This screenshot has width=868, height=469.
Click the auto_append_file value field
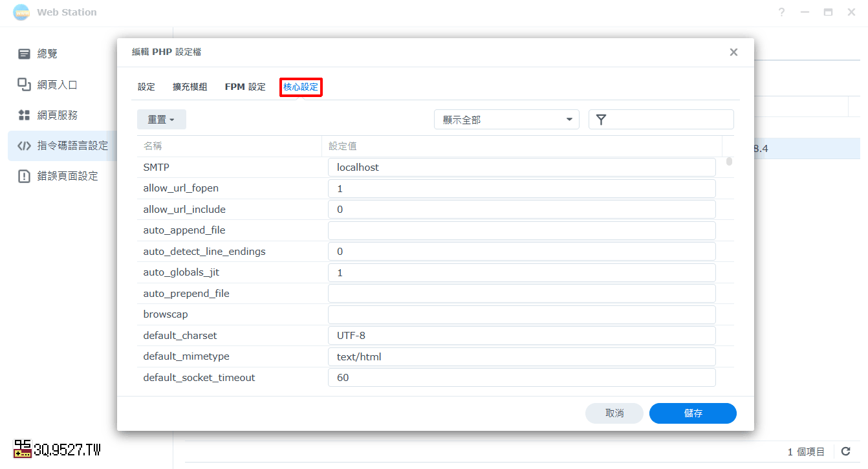(522, 230)
